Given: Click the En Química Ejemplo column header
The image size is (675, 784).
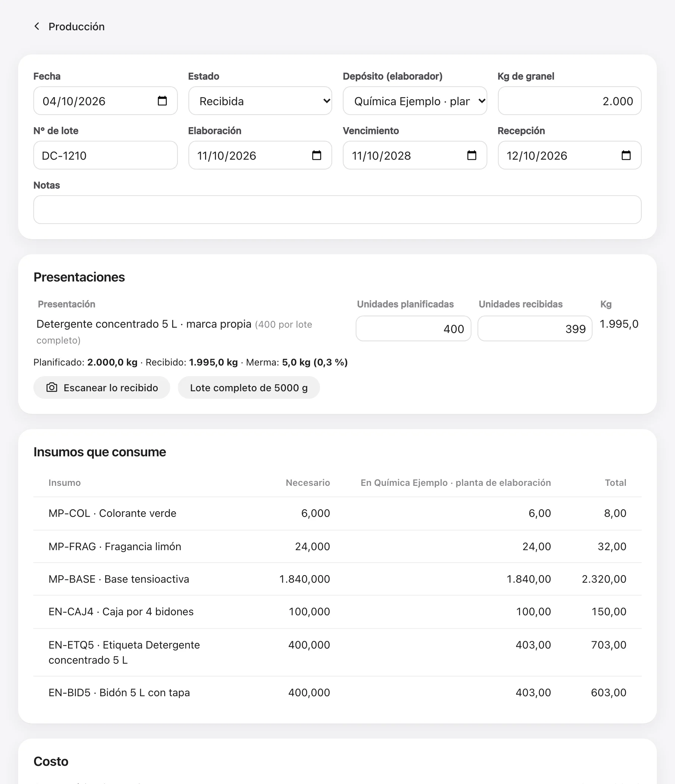Looking at the screenshot, I should [456, 483].
